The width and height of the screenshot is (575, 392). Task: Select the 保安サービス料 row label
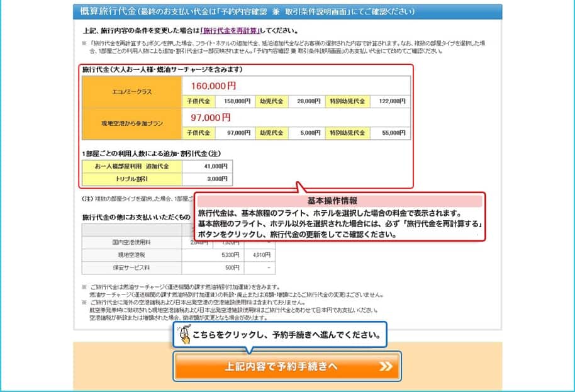click(x=131, y=268)
